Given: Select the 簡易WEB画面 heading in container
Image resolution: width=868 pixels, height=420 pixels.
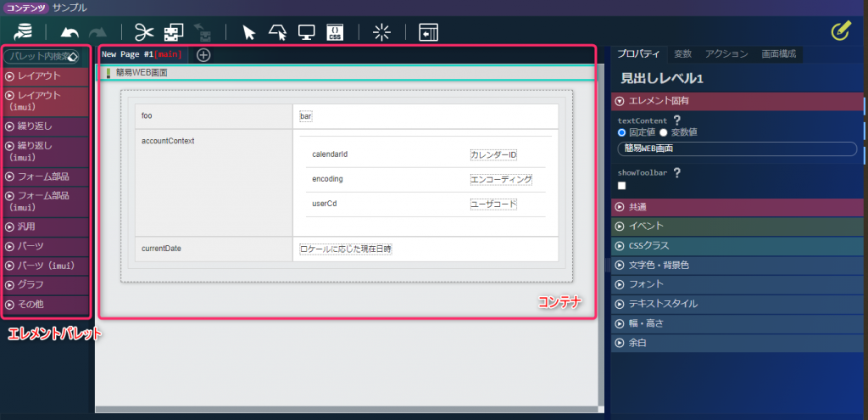Looking at the screenshot, I should click(x=347, y=73).
